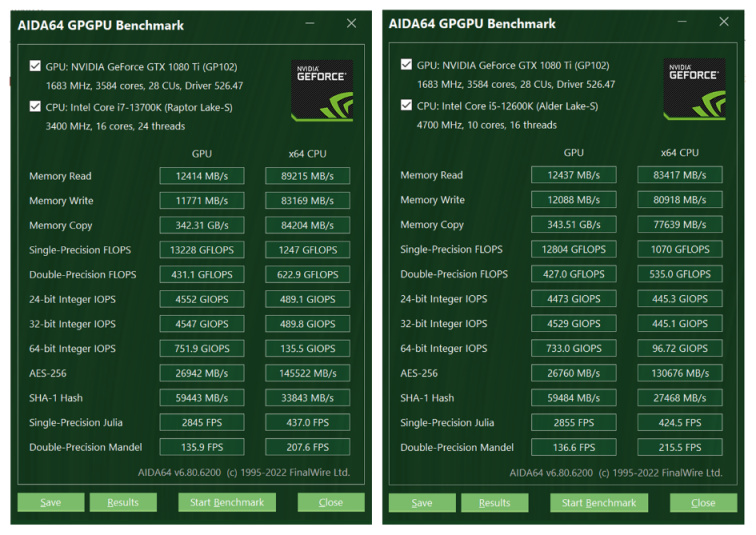Select 437.0 FPS Julia CPU result
Screen dimensions: 756x535
click(x=308, y=422)
